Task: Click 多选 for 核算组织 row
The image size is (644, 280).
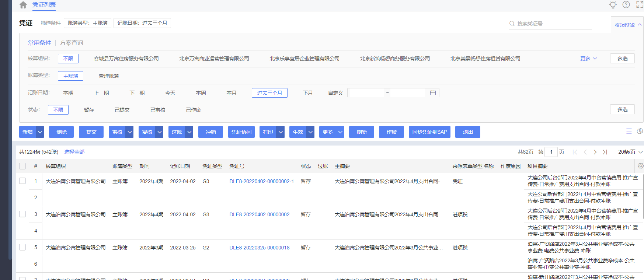Action: [622, 59]
